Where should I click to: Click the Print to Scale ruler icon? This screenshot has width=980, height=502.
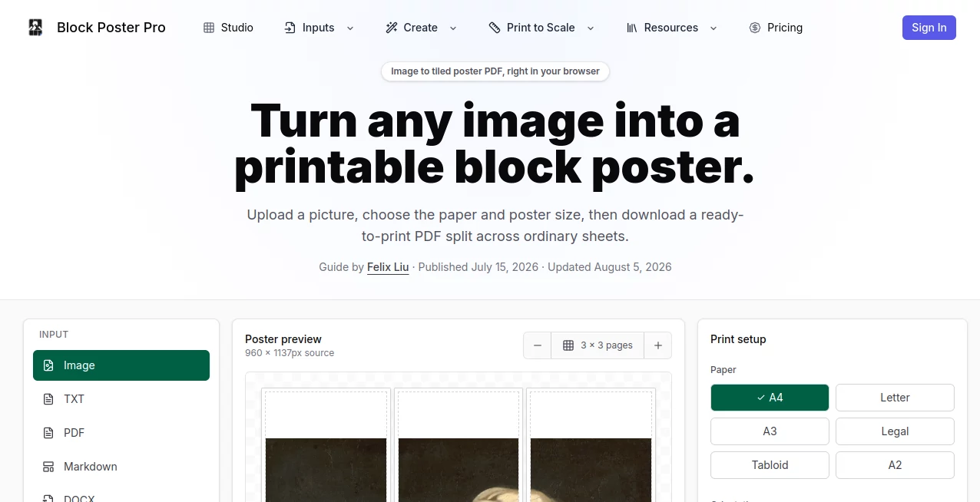click(495, 28)
